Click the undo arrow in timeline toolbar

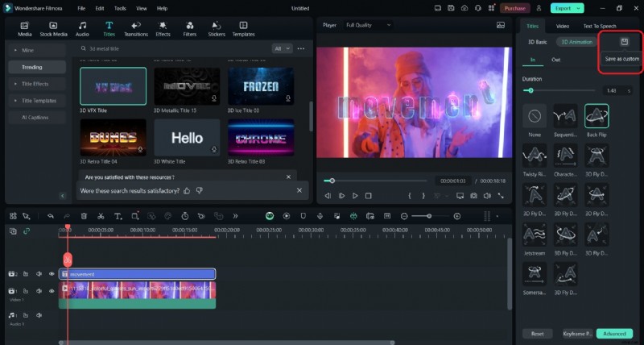click(x=51, y=216)
